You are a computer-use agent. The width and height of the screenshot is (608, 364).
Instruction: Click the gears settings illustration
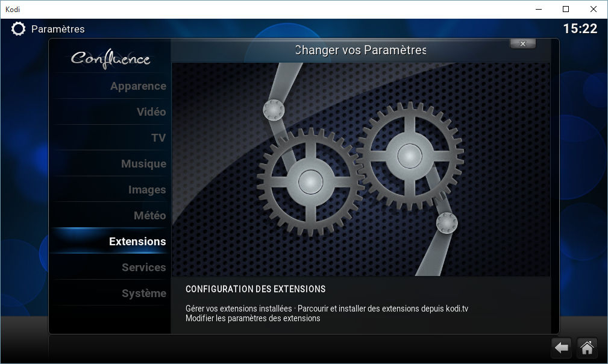[360, 169]
